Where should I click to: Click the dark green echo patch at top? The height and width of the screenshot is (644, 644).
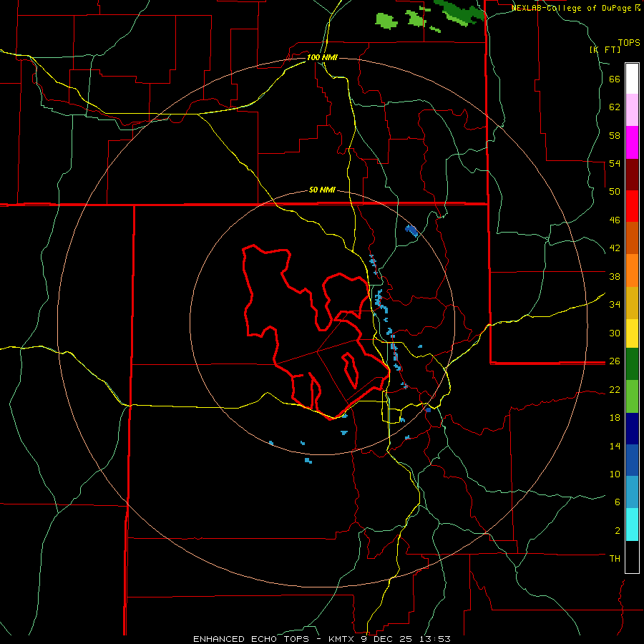[459, 11]
